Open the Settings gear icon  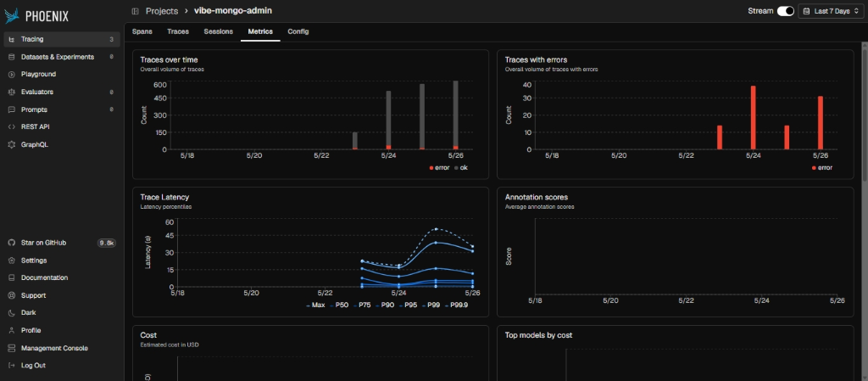[12, 261]
